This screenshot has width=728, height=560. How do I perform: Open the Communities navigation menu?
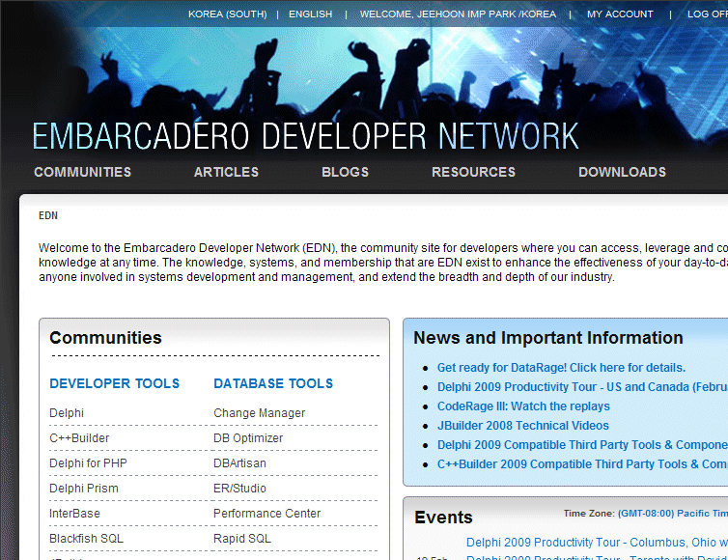tap(82, 172)
